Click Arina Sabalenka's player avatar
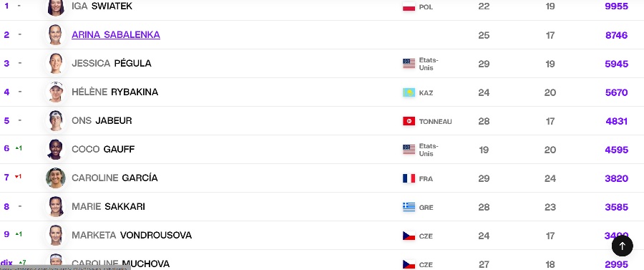 [x=55, y=34]
